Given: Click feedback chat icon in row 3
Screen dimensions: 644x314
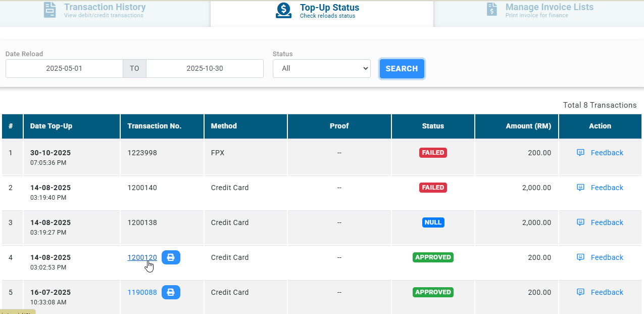Looking at the screenshot, I should click(x=580, y=222).
